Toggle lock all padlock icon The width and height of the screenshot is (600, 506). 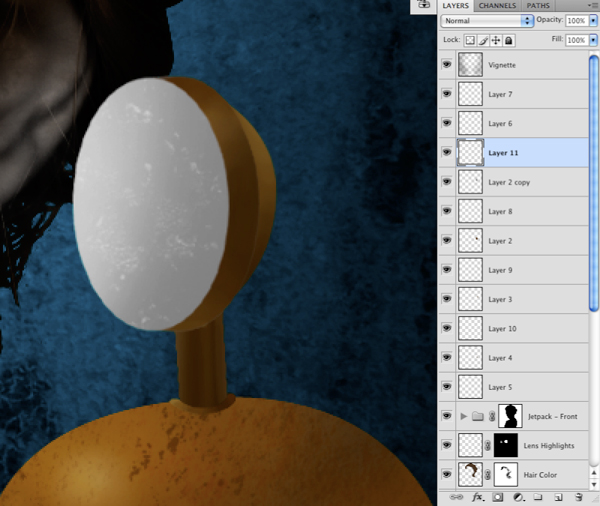pyautogui.click(x=509, y=40)
